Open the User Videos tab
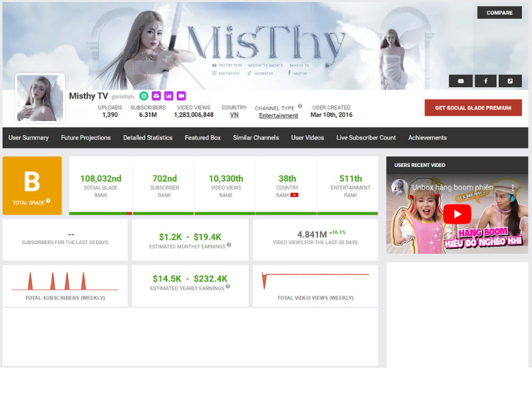This screenshot has width=532, height=399. point(307,138)
